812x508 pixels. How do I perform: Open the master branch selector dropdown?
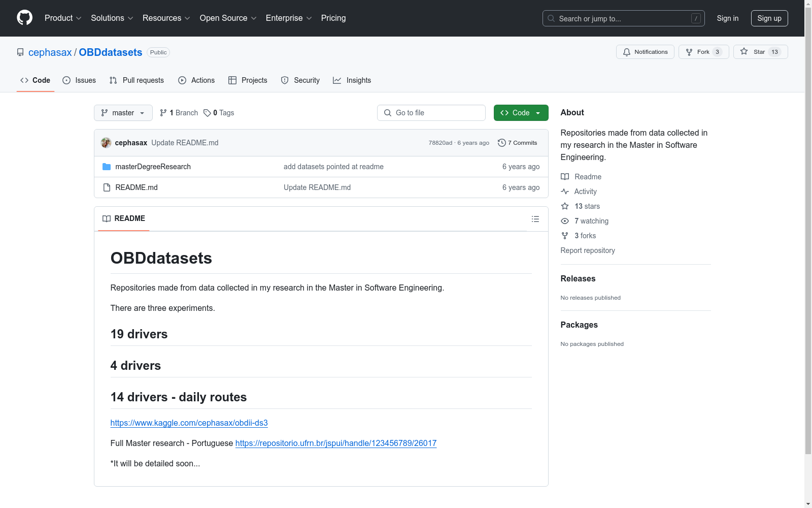click(123, 113)
